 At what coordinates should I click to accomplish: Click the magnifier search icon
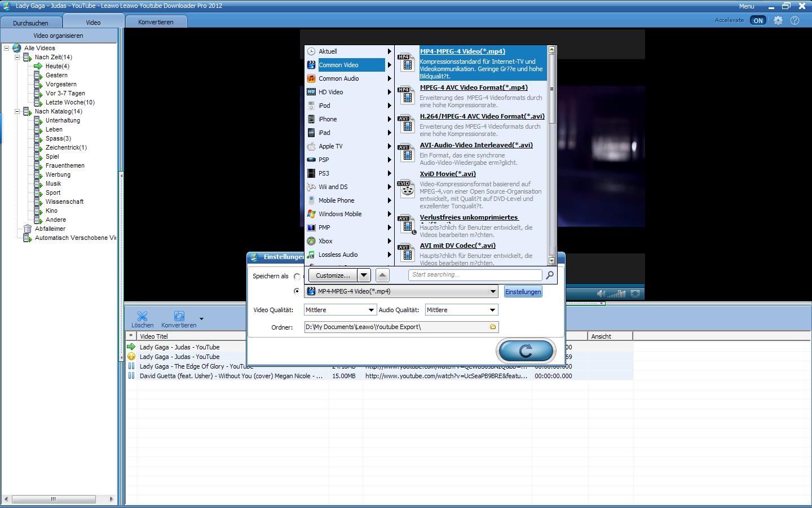click(550, 275)
